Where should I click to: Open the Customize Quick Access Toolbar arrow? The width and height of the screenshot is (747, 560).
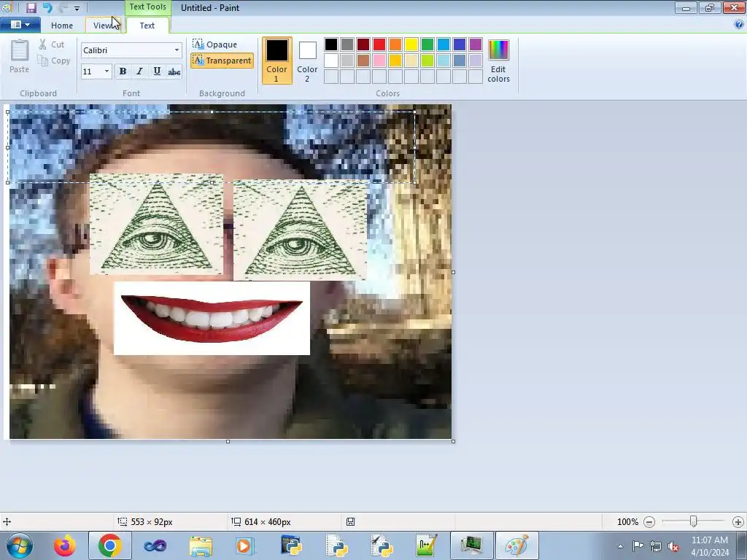pyautogui.click(x=77, y=8)
